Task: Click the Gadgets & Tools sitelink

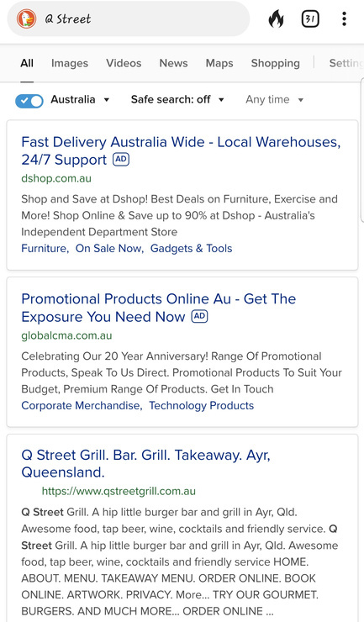Action: click(191, 248)
